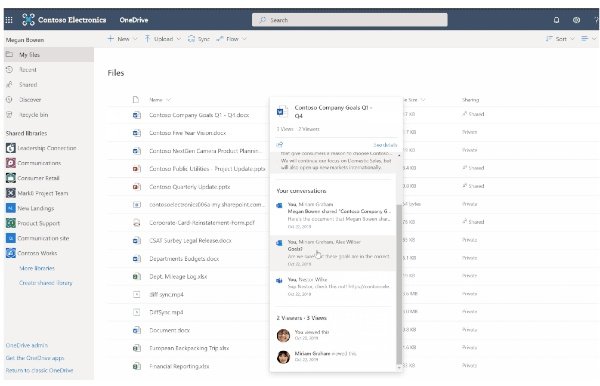Screen dimensions: 600x386
Task: Open the New menu
Action: click(x=122, y=39)
